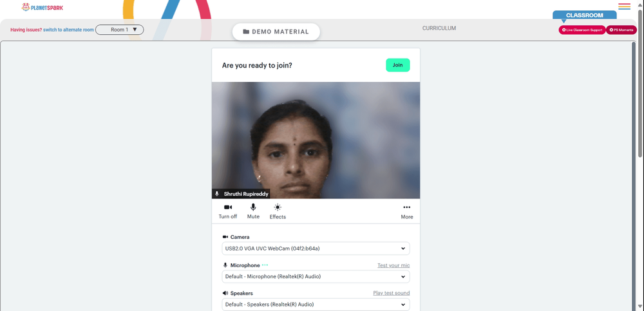Click the Having issues? text

26,30
